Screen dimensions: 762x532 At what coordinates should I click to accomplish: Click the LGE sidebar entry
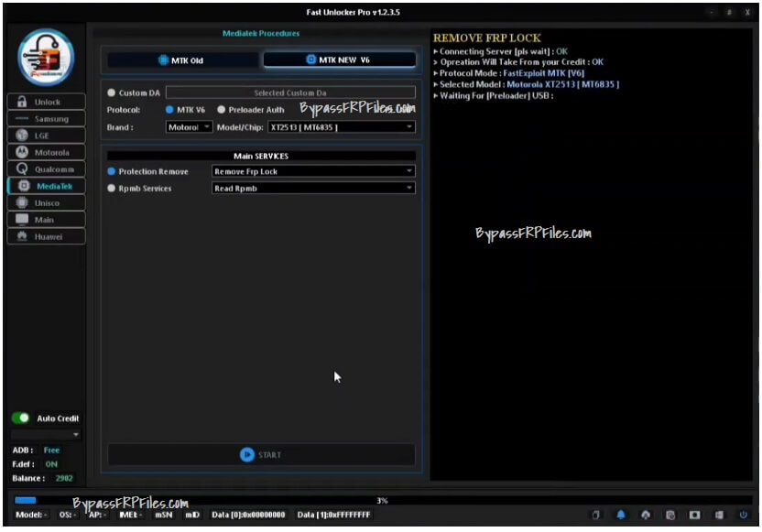[x=46, y=136]
